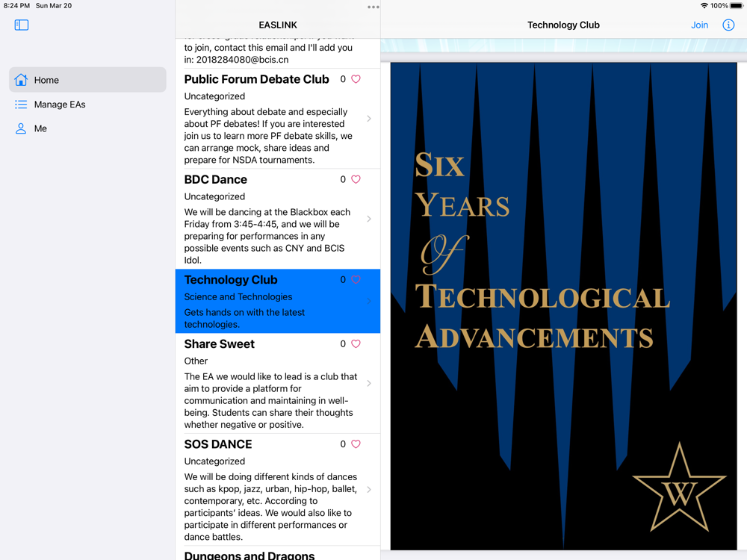Open the Me profile item
The image size is (747, 560).
click(x=87, y=128)
